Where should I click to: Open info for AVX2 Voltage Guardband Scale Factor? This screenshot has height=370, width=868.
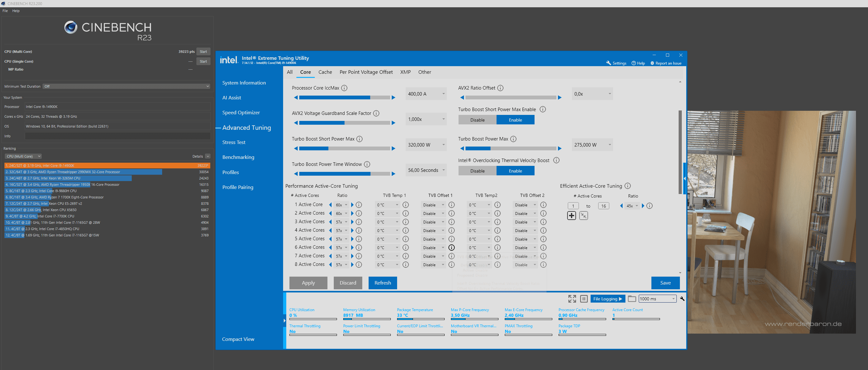377,113
